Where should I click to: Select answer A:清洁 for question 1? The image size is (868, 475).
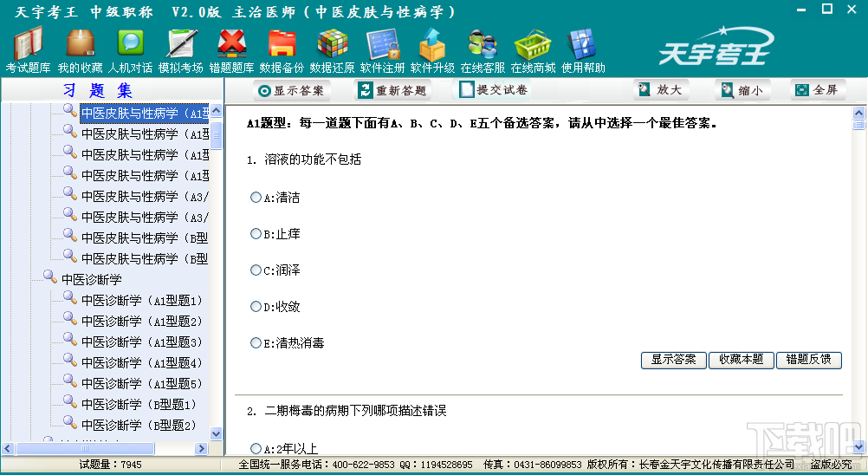click(x=256, y=197)
